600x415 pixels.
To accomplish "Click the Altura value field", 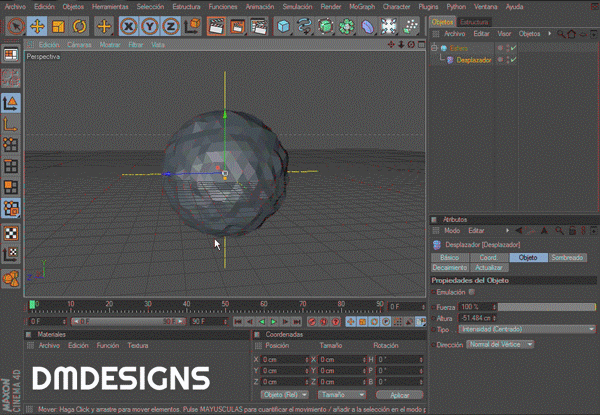I will click(x=476, y=318).
